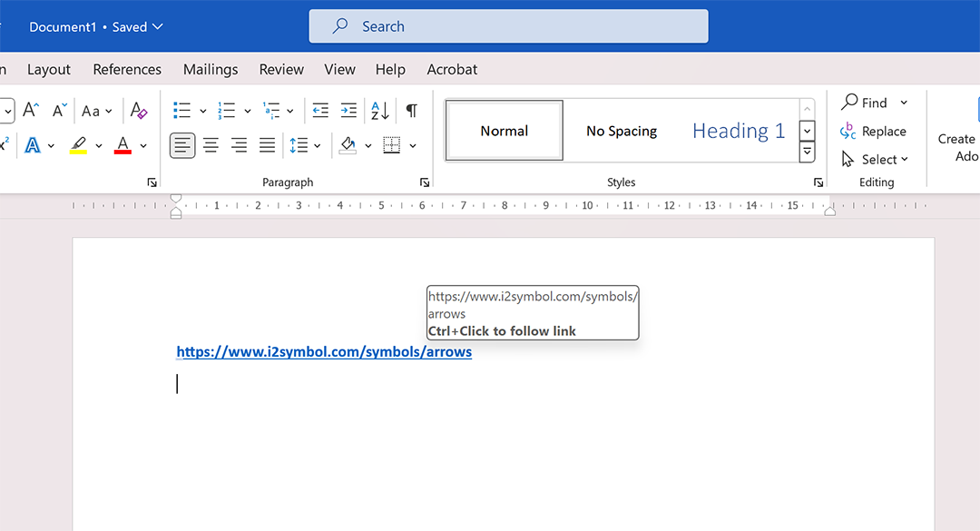Toggle Show/Hide paragraph marks
The width and height of the screenshot is (980, 531).
(x=411, y=111)
